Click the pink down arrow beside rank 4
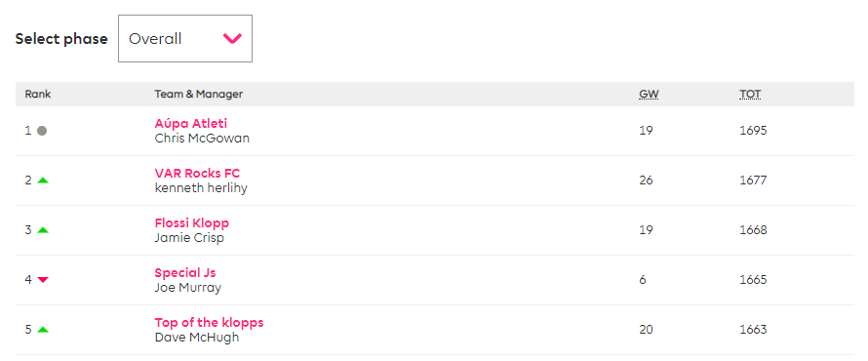 click(43, 280)
